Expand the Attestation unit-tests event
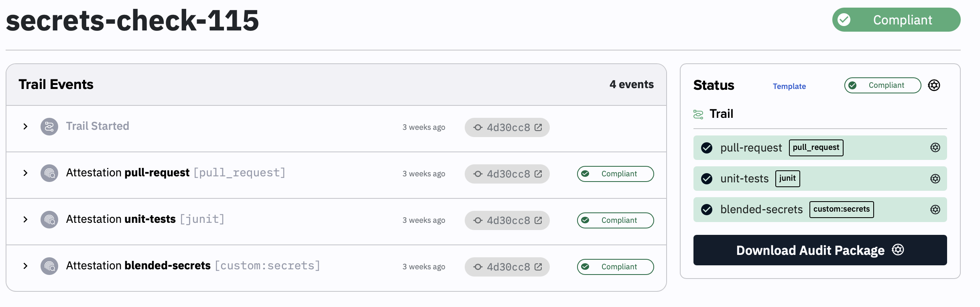Image resolution: width=980 pixels, height=307 pixels. (x=25, y=220)
